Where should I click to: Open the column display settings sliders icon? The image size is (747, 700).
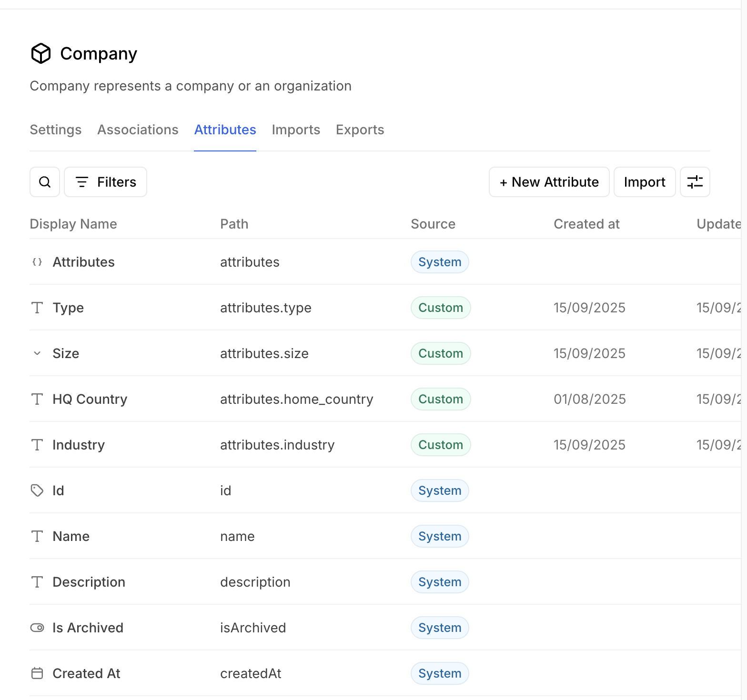click(x=695, y=182)
